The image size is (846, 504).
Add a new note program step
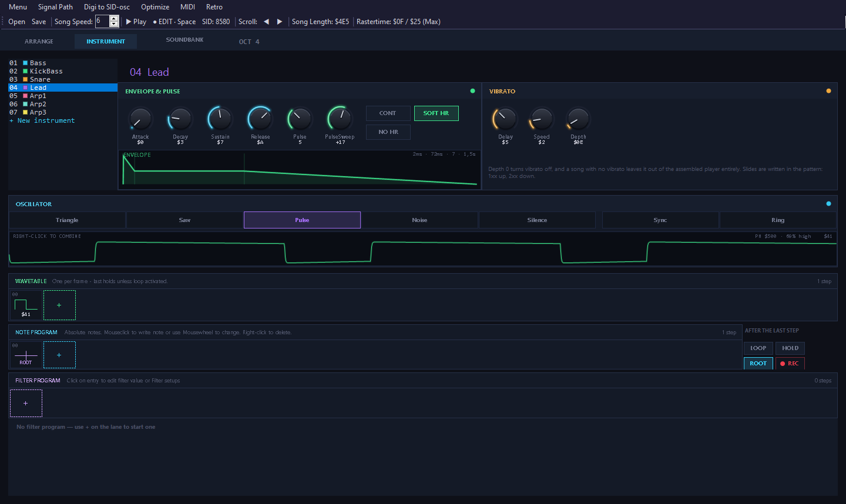(x=59, y=355)
